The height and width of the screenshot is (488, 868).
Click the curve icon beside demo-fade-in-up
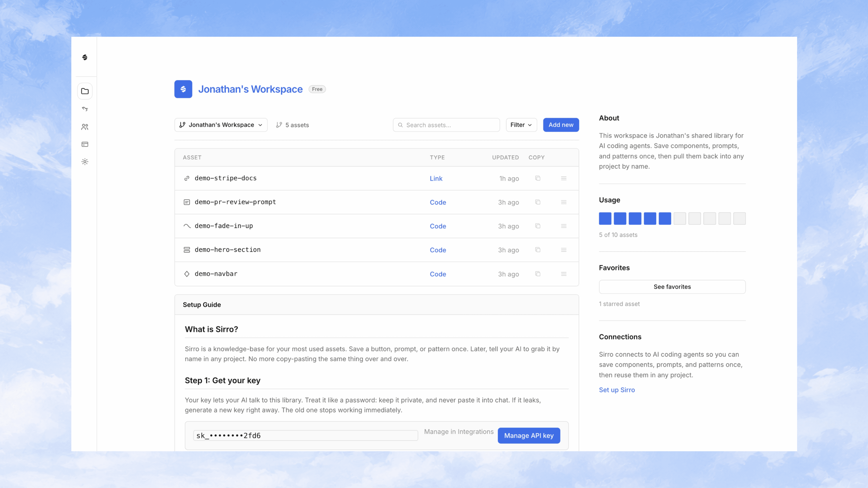[187, 226]
